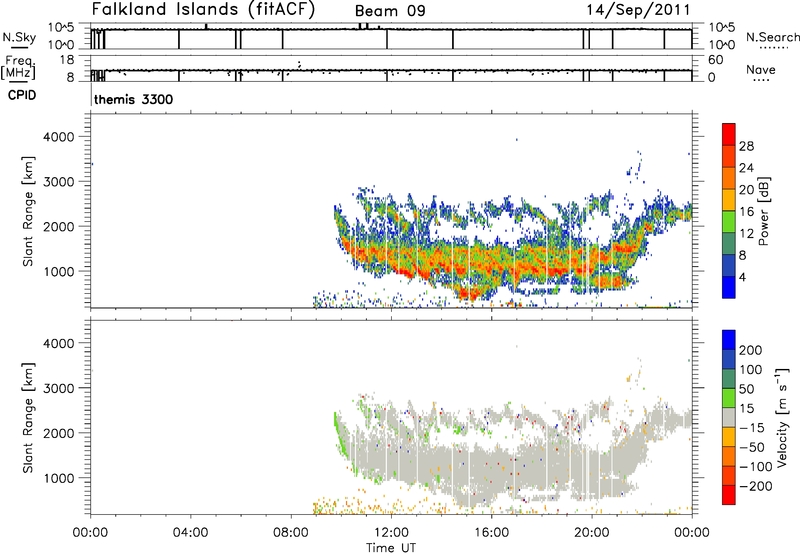The image size is (800, 554).
Task: Click the strong red echo near 15:00 in the Power plot
Action: 470,293
